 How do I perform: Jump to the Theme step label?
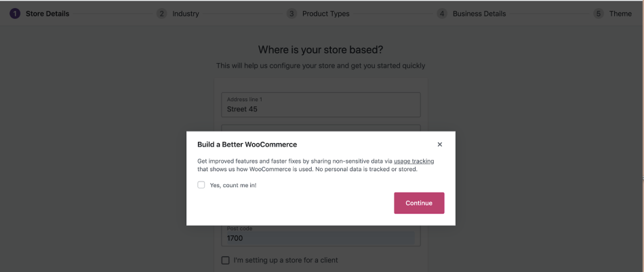point(620,14)
